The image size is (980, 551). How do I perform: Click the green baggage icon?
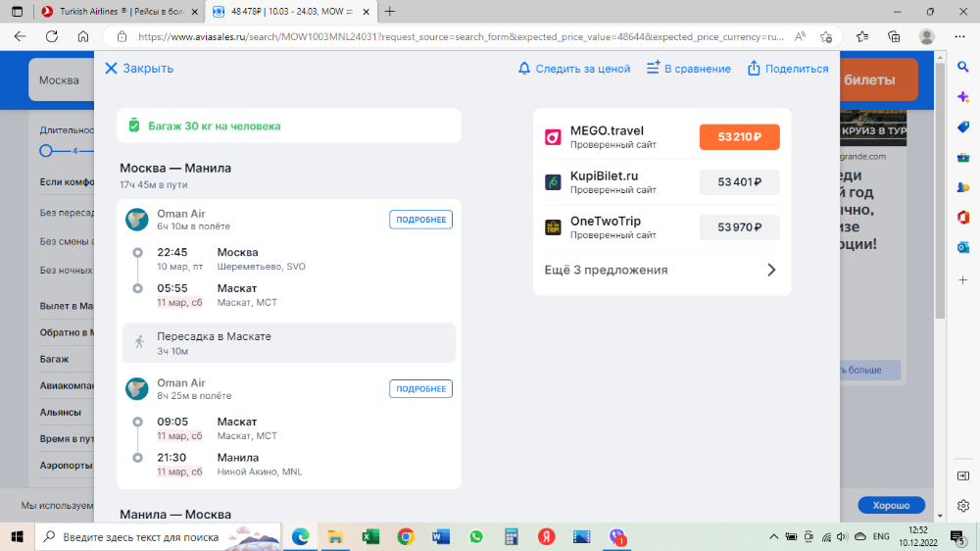pos(133,125)
